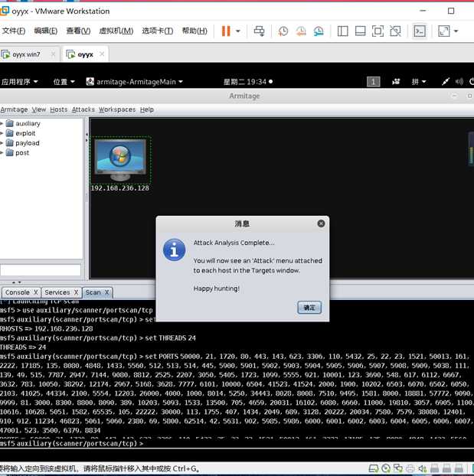The height and width of the screenshot is (476, 474).
Task: Click the orange Suspend VM pause icon
Action: coord(226,31)
